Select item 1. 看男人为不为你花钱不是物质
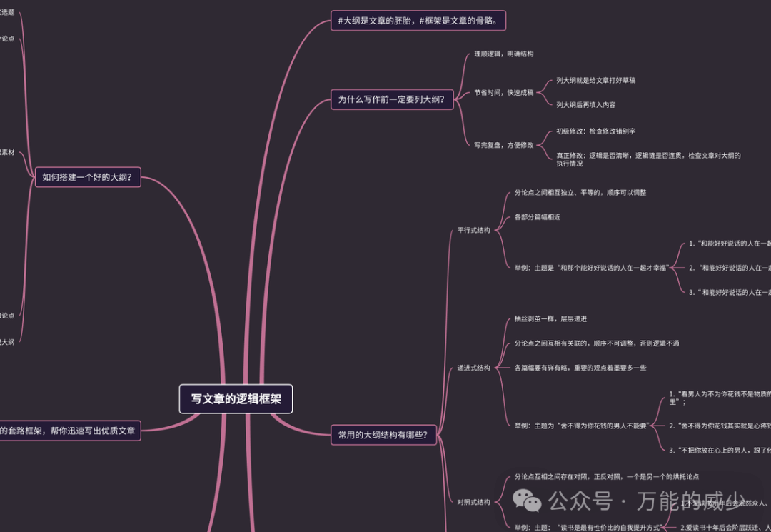This screenshot has width=771, height=532. [720, 398]
